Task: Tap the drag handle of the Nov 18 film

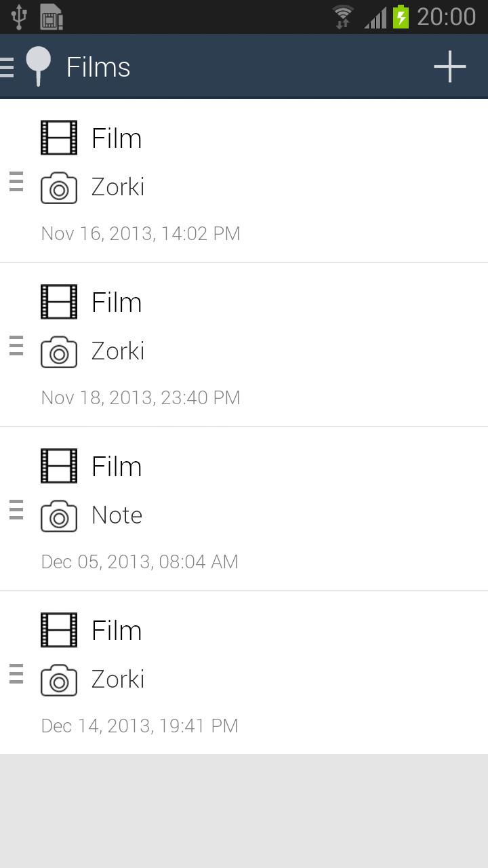Action: tap(16, 346)
